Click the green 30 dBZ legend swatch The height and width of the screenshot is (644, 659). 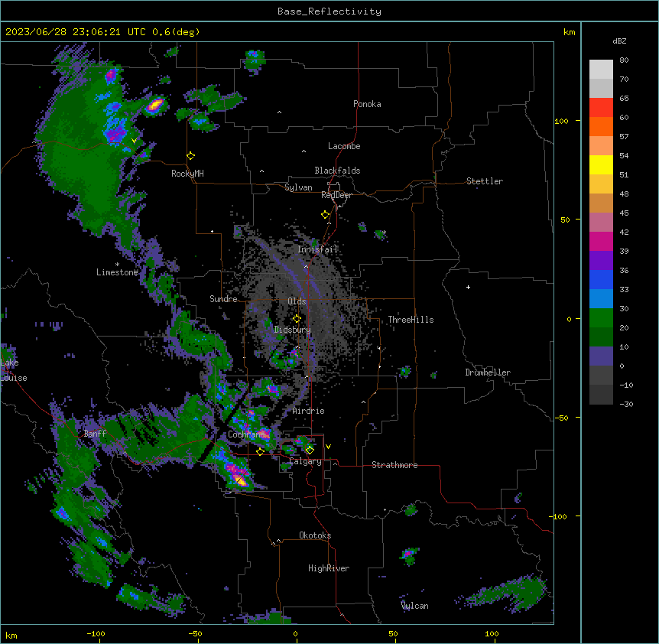point(601,318)
